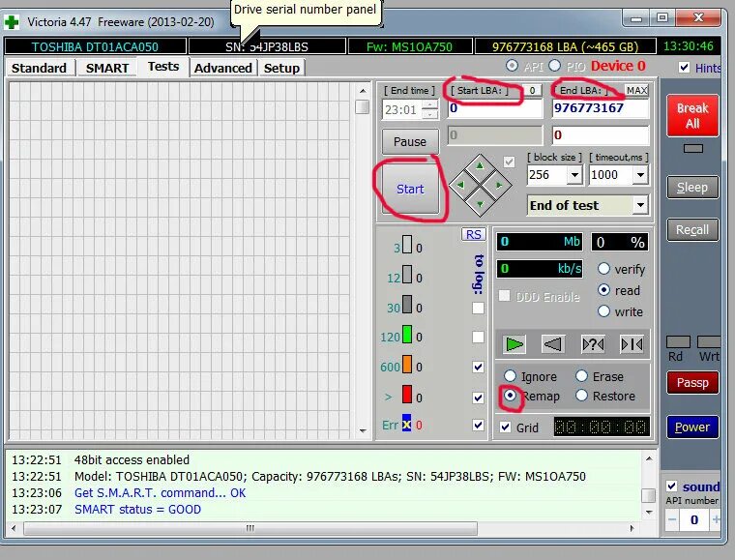This screenshot has height=560, width=735.
Task: Click the block grid vertical scrollbar thumb
Action: (363, 106)
